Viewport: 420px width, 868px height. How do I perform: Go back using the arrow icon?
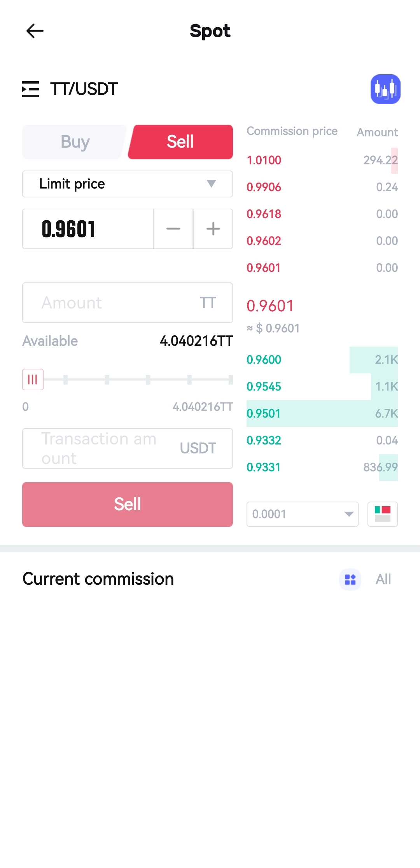35,31
